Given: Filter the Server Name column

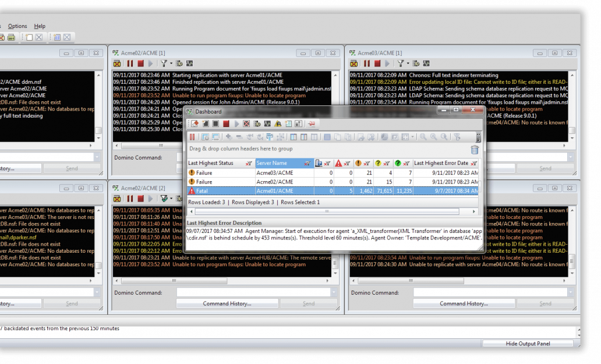Looking at the screenshot, I should click(x=307, y=163).
